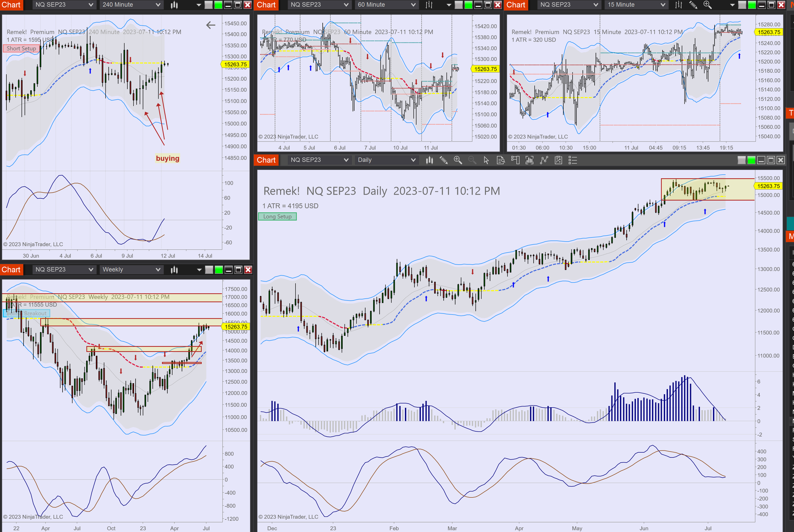This screenshot has height=532, width=794.
Task: Click the Long Setup label on Daily chart
Action: (x=277, y=216)
